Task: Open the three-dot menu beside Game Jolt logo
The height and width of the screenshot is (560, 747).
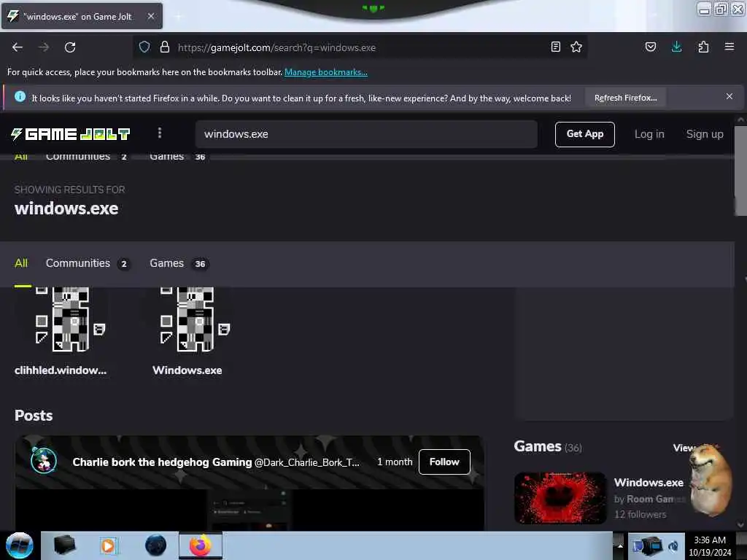Action: pos(160,133)
